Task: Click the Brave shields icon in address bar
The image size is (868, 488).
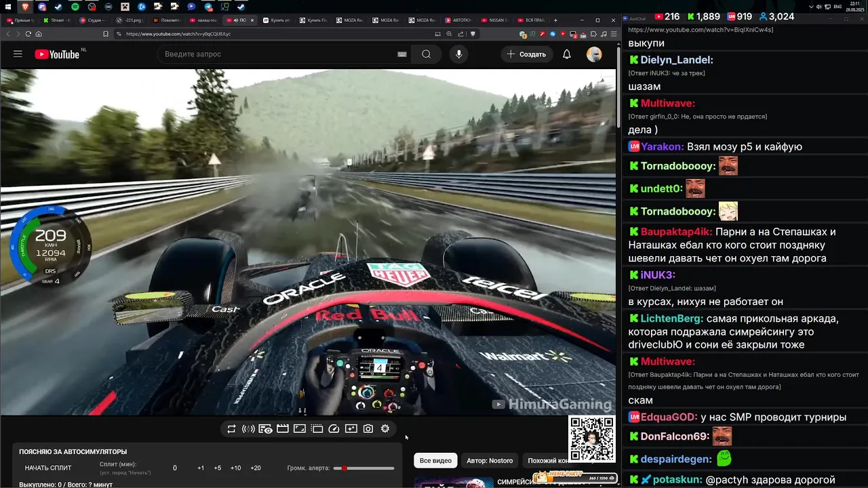Action: [x=473, y=34]
